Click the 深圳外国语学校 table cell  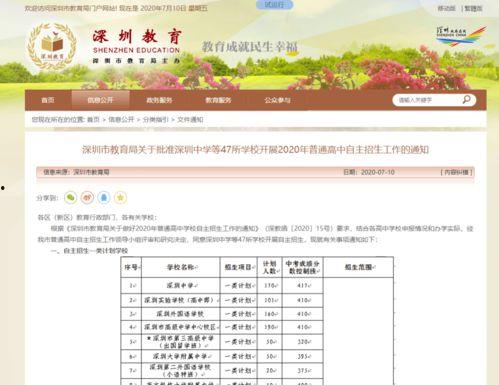[x=181, y=314]
